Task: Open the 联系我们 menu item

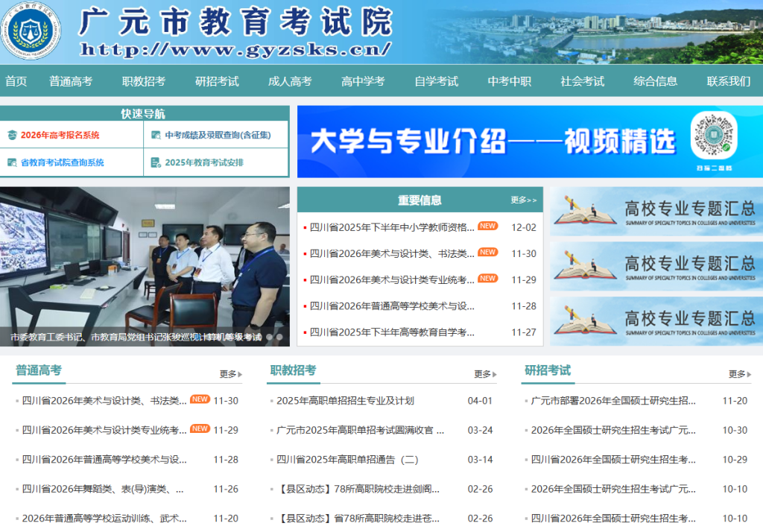Action: click(x=728, y=81)
